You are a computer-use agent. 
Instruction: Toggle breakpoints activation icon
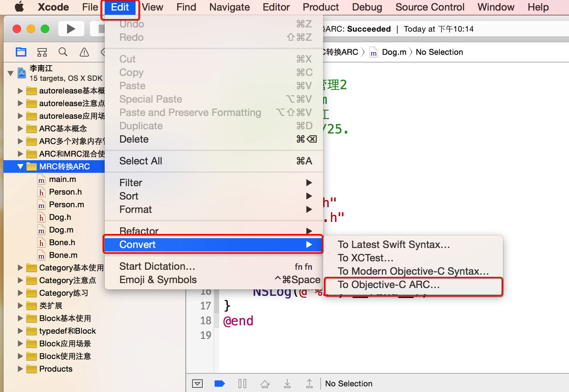pyautogui.click(x=220, y=384)
